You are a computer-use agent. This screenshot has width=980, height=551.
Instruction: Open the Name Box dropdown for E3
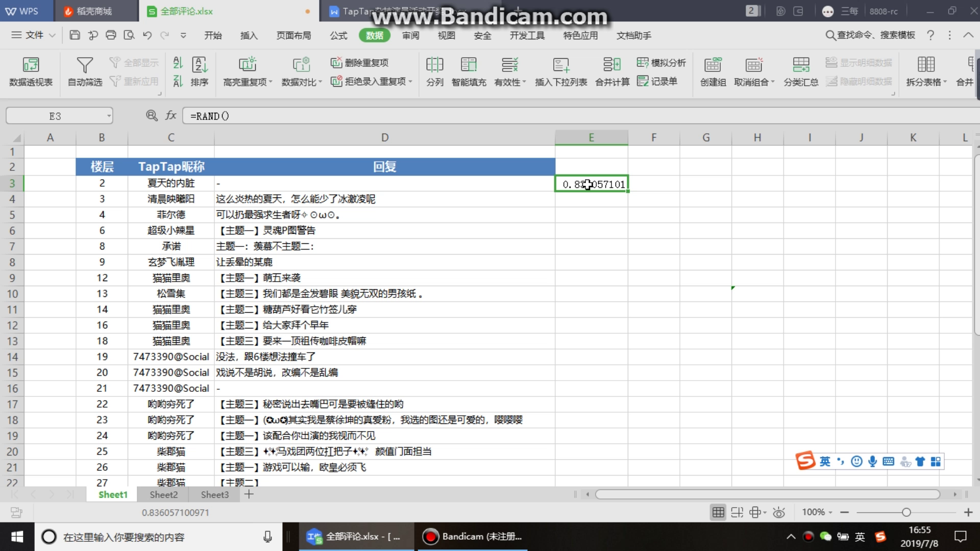[109, 116]
